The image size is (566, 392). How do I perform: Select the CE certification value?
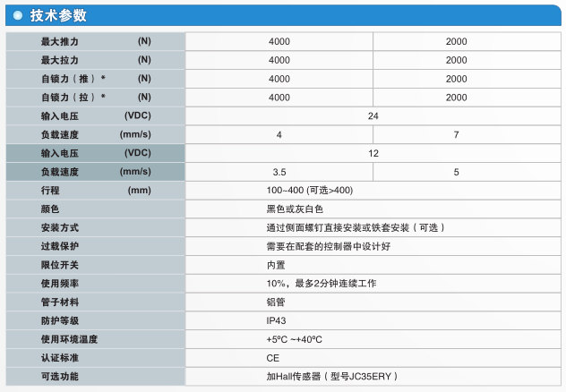(272, 357)
